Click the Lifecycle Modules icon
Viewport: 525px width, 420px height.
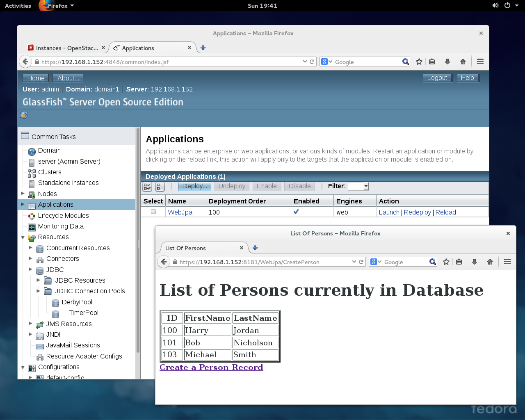pyautogui.click(x=32, y=216)
